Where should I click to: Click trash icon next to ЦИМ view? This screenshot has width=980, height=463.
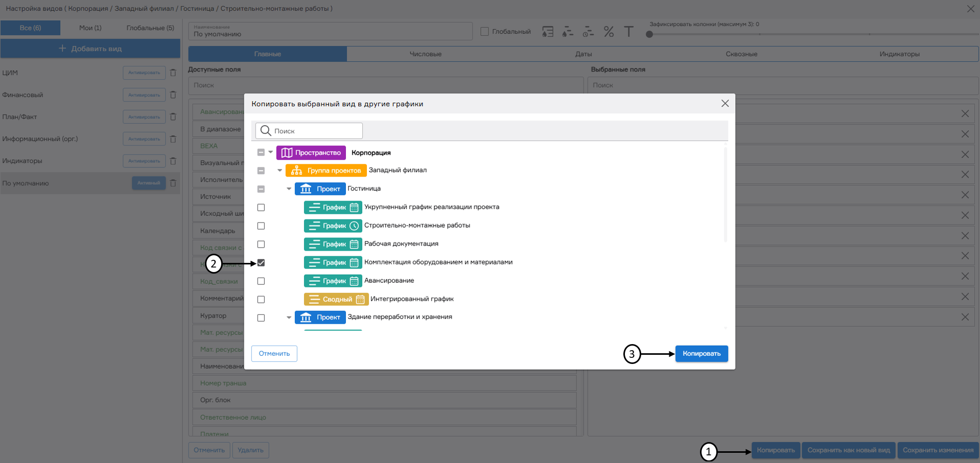pyautogui.click(x=173, y=73)
